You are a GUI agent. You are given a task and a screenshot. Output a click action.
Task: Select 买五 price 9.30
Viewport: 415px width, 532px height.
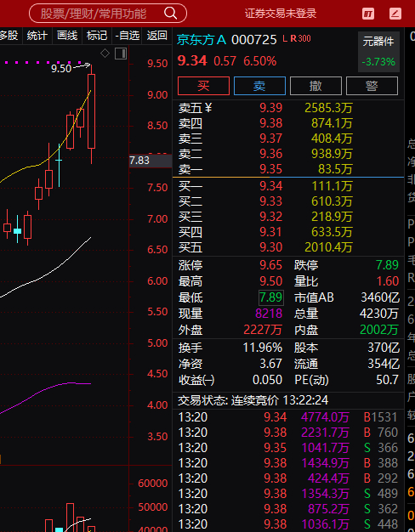pos(271,247)
